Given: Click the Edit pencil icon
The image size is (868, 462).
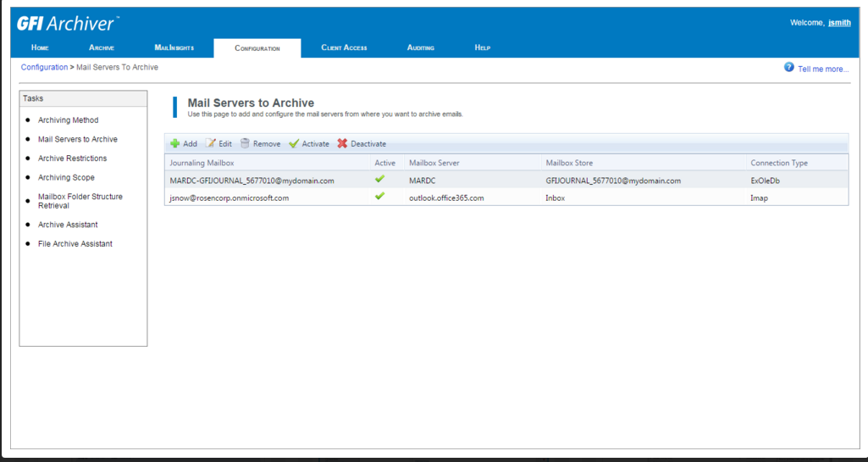Looking at the screenshot, I should click(210, 143).
